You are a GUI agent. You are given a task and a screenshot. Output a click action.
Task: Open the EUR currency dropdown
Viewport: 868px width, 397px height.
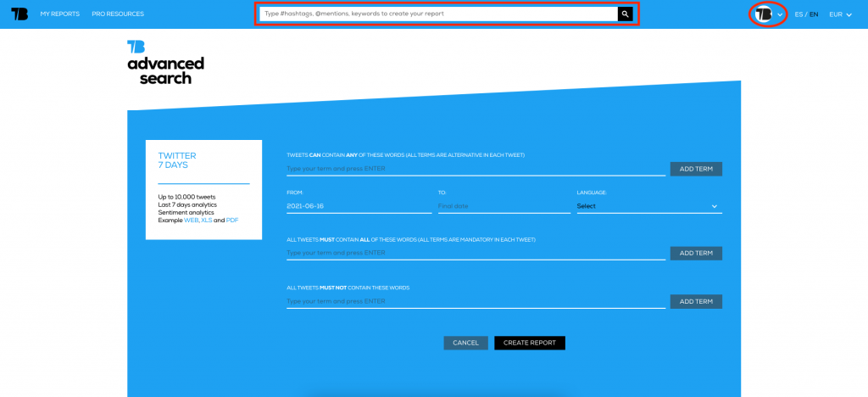pyautogui.click(x=840, y=14)
